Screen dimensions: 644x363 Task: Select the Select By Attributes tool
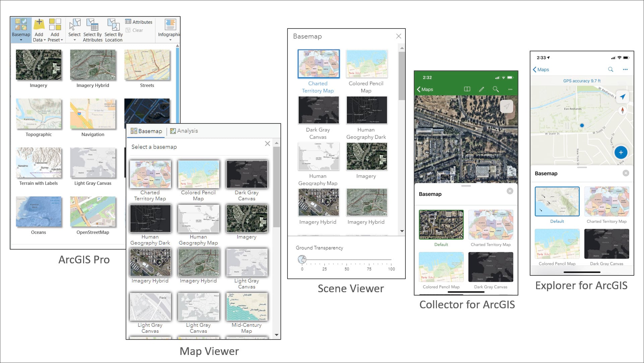(92, 25)
